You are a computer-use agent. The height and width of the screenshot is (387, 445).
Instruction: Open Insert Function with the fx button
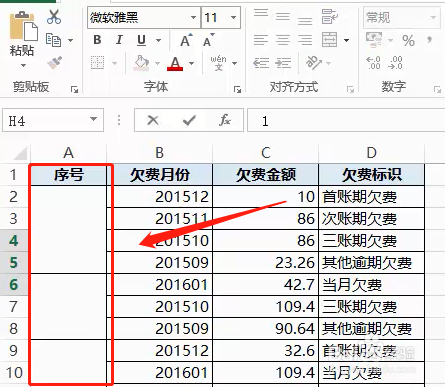click(x=225, y=120)
